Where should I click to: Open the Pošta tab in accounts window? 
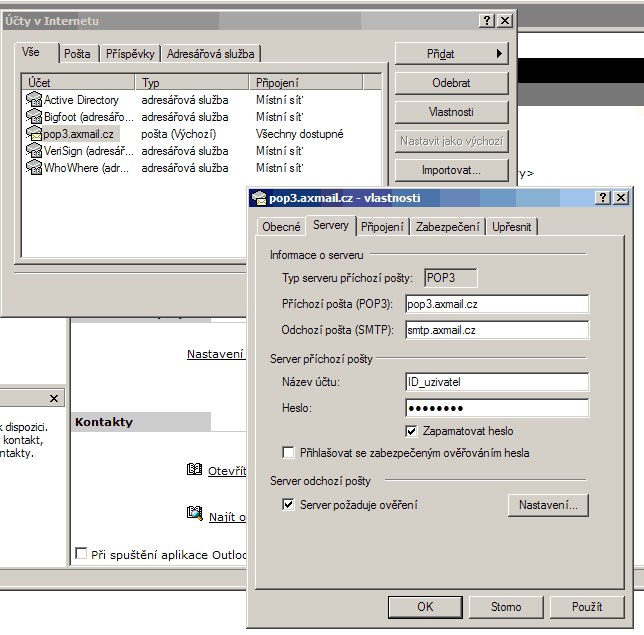77,54
